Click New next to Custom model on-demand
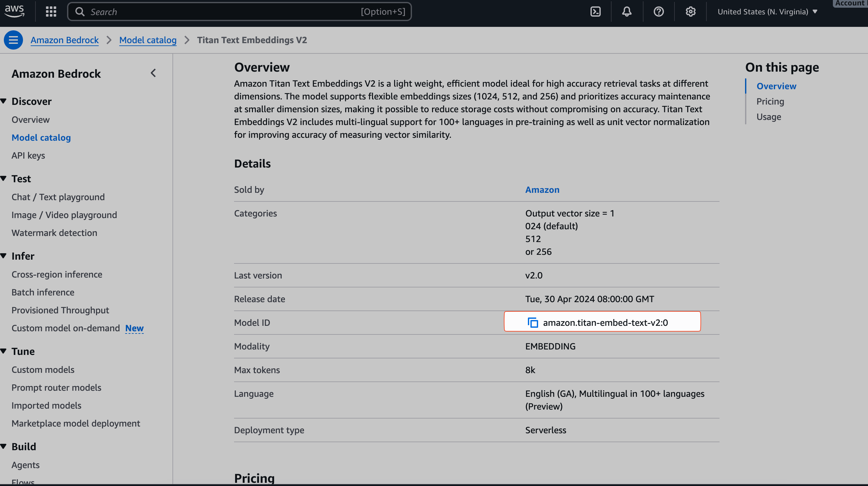Viewport: 868px width, 486px height. pos(134,328)
